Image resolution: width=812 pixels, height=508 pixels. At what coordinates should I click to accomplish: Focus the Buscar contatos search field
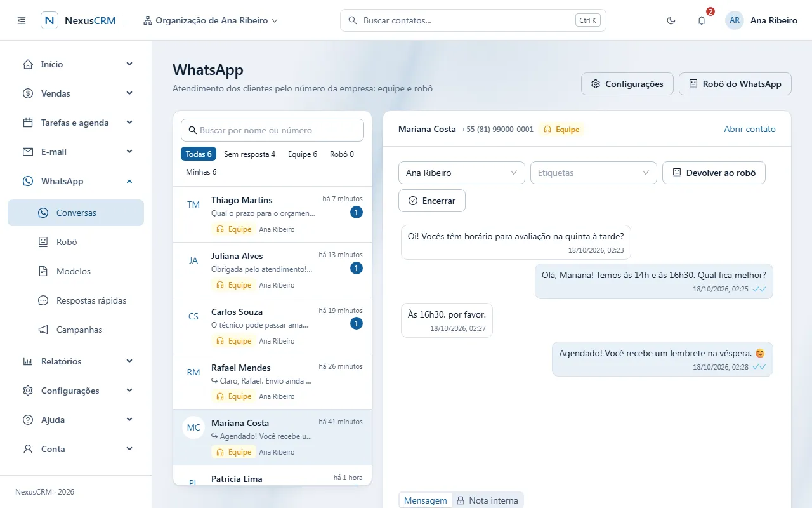tap(473, 20)
